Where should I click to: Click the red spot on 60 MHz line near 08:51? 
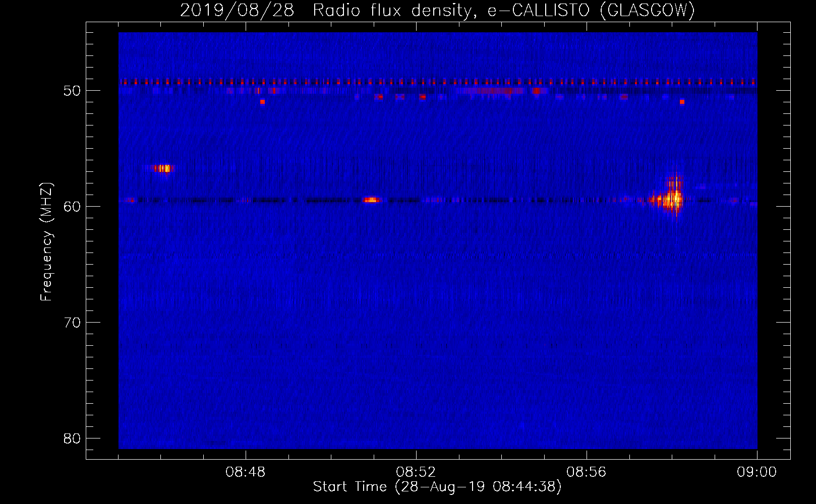371,200
